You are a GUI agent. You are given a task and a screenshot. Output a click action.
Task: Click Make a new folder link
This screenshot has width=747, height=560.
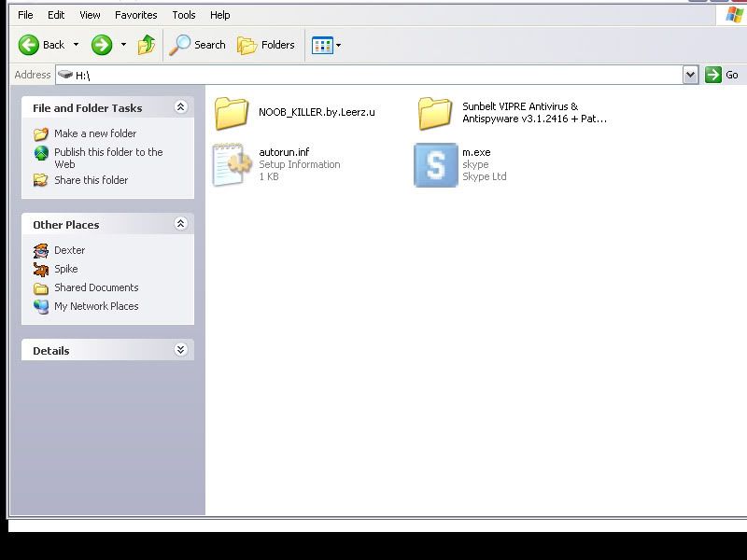pyautogui.click(x=95, y=133)
